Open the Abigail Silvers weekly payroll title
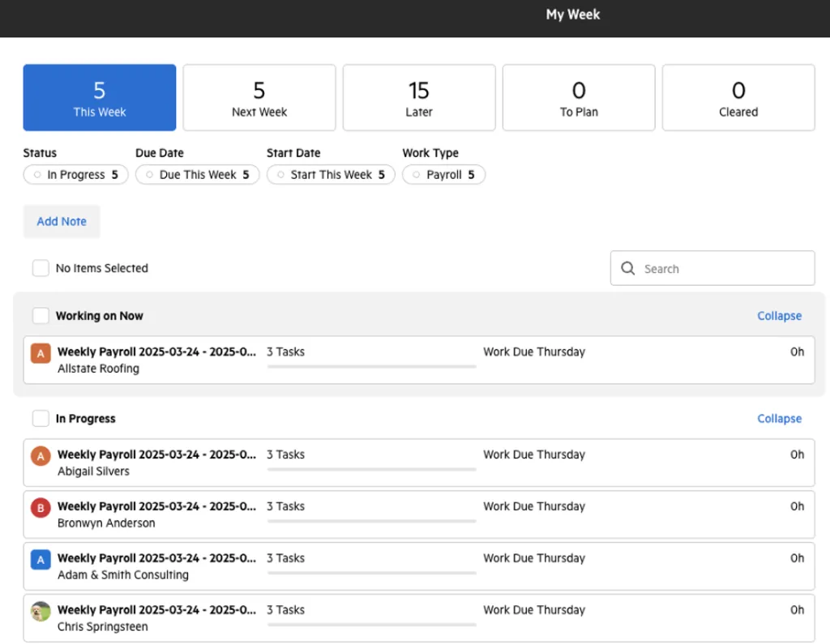Screen dimensions: 830x644 [x=156, y=454]
